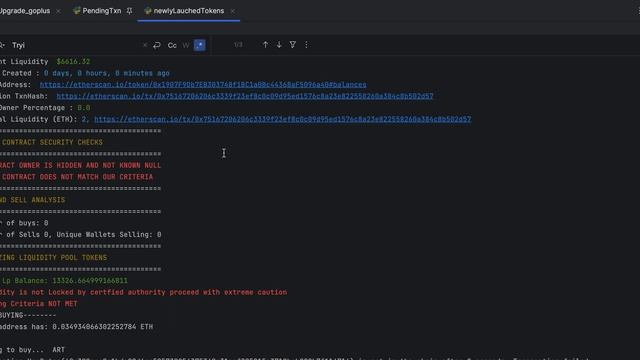Click Lp Balance value 13326.664999166811
The image size is (640, 360).
(90, 281)
